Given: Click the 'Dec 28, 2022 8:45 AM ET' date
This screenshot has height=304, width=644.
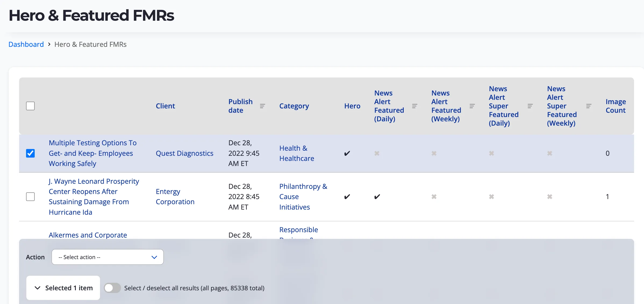Looking at the screenshot, I should [x=244, y=197].
